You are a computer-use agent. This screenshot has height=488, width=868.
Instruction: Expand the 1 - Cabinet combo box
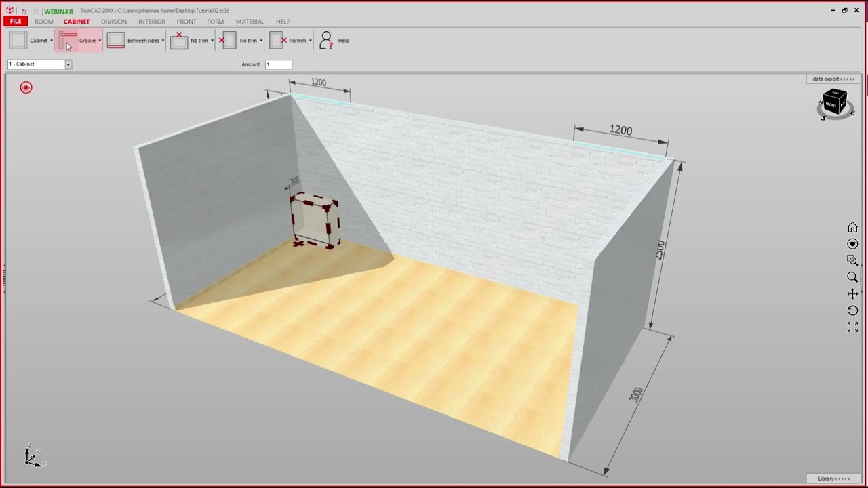click(39, 64)
